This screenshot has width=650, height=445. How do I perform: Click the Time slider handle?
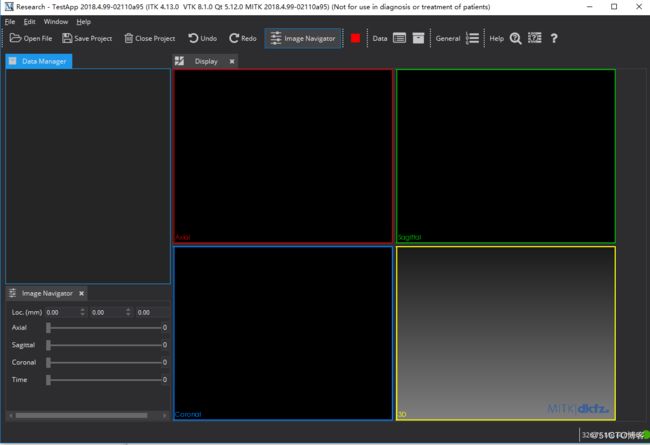pos(49,380)
